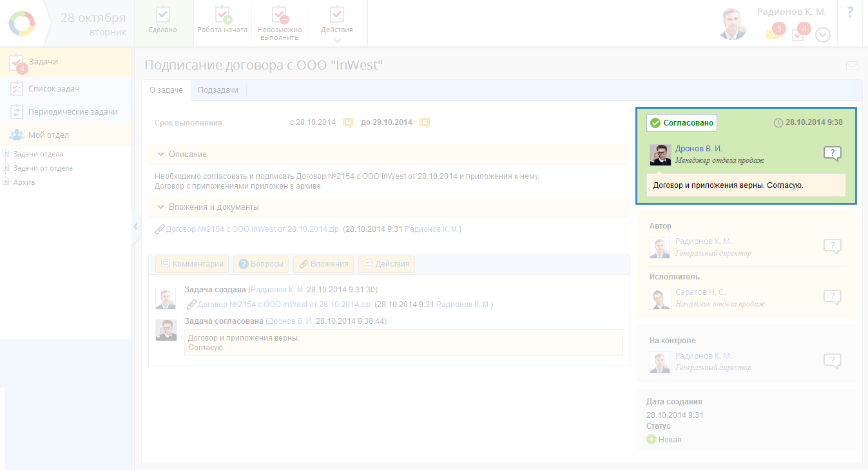Collapse the left sidebar using the handle
Screen dimensions: 868x470
(135, 226)
